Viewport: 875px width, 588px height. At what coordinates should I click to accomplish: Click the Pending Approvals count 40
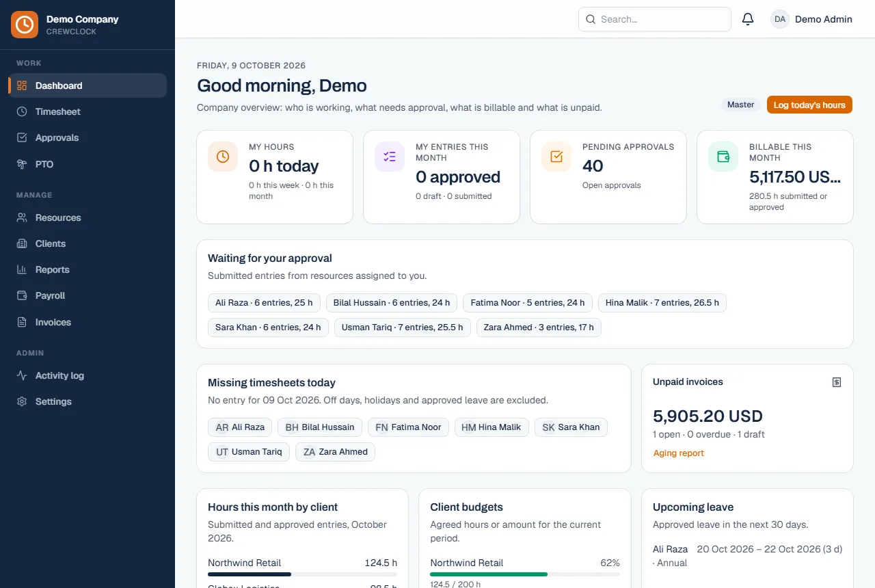coord(593,166)
